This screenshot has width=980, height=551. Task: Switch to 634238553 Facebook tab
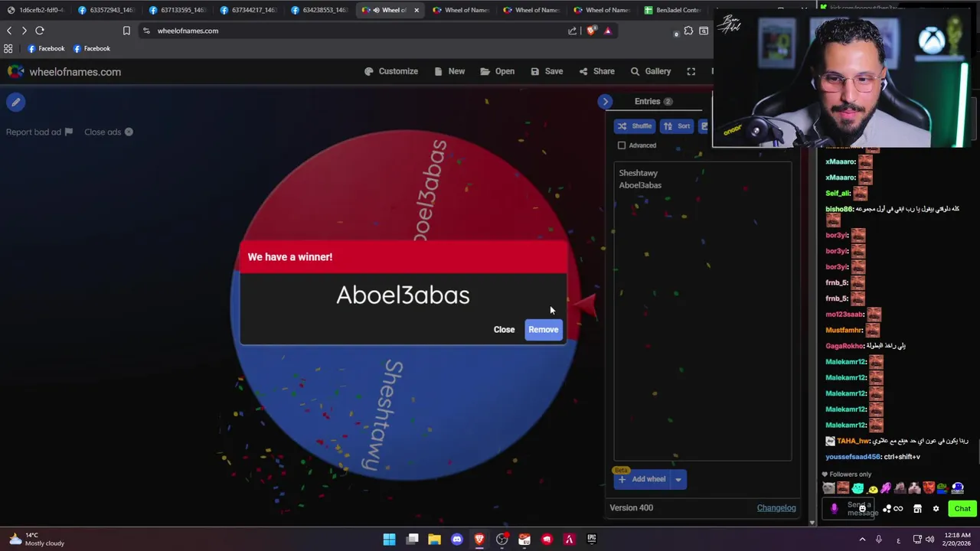point(318,10)
